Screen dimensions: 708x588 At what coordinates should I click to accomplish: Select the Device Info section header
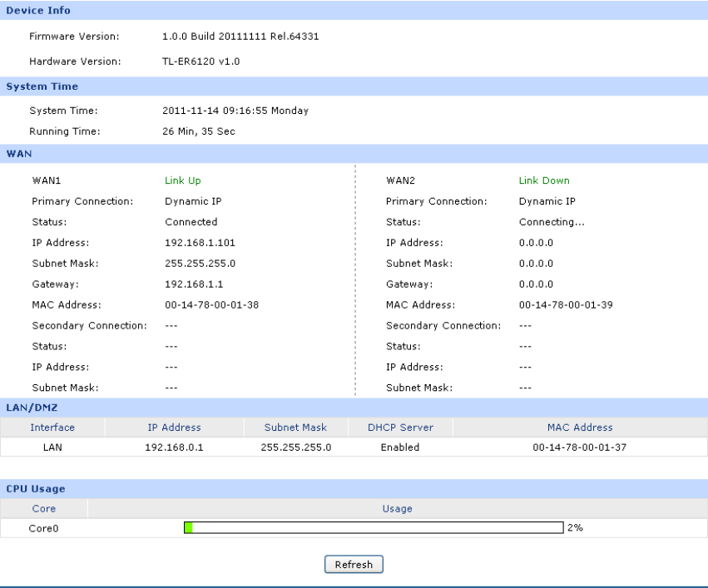pos(38,11)
